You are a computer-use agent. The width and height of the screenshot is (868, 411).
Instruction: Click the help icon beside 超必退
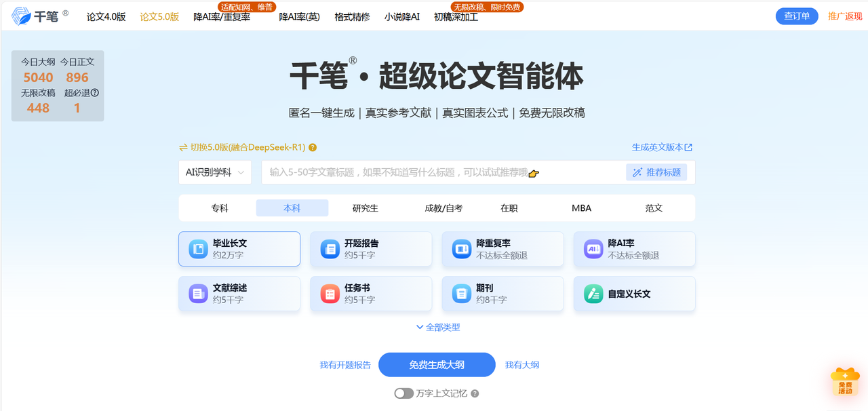click(95, 93)
